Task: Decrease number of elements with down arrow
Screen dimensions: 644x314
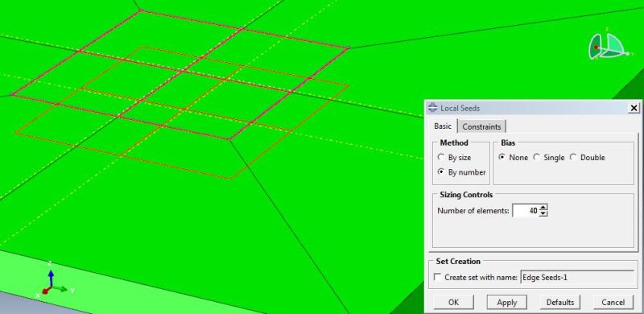Action: 543,213
